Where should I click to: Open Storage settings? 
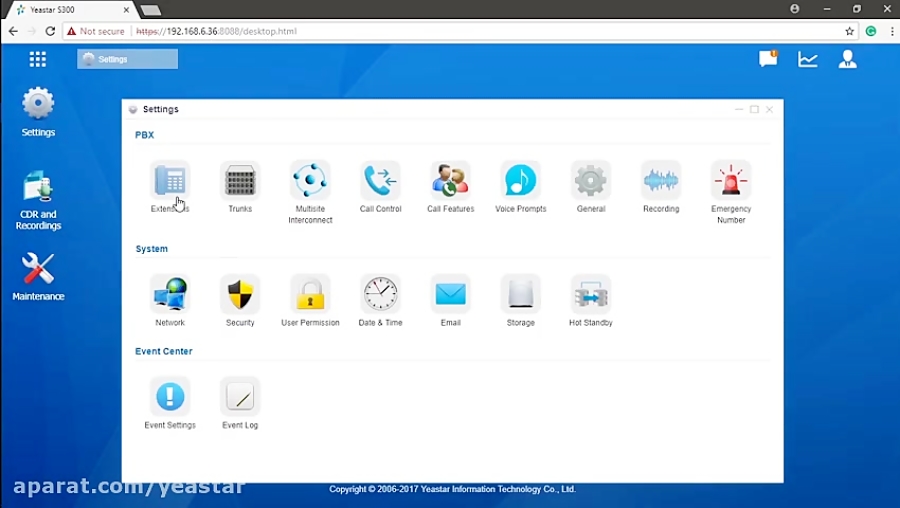coord(521,294)
